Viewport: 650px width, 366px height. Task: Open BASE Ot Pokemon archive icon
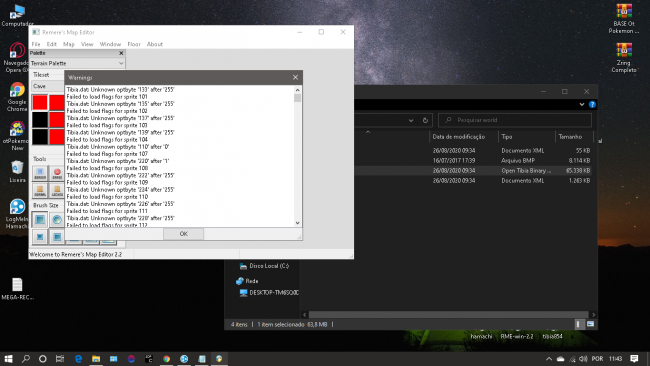coord(623,19)
